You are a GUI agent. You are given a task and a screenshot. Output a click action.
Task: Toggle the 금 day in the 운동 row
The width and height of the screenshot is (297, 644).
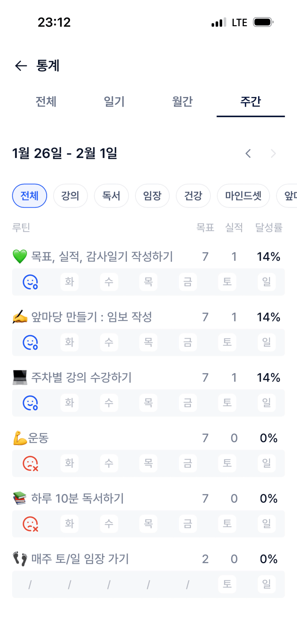pyautogui.click(x=188, y=463)
